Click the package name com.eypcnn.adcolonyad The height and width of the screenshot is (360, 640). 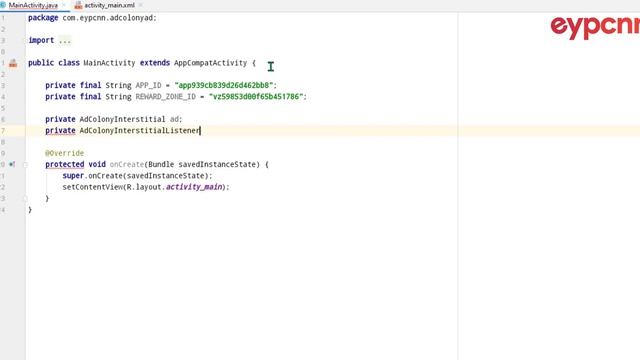[x=107, y=18]
